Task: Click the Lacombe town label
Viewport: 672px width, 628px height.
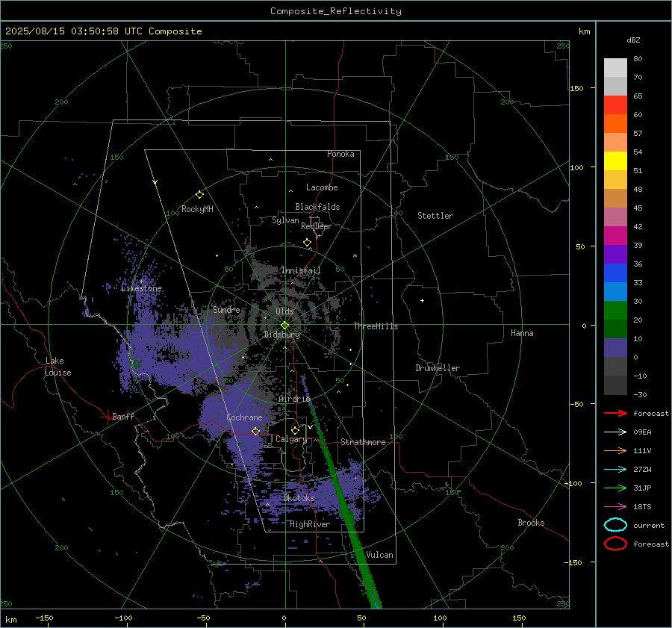Action: [x=322, y=187]
